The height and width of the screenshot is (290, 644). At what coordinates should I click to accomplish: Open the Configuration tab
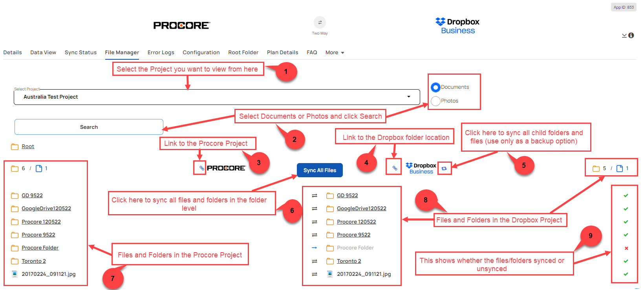[201, 53]
